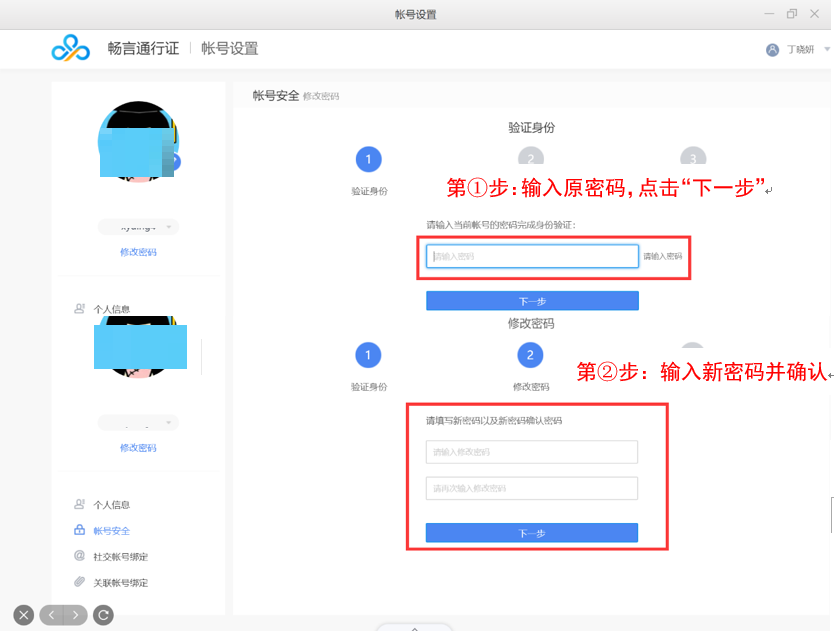834x631 pixels.
Task: Click the 下一步 button under 验证身份
Action: coord(532,300)
